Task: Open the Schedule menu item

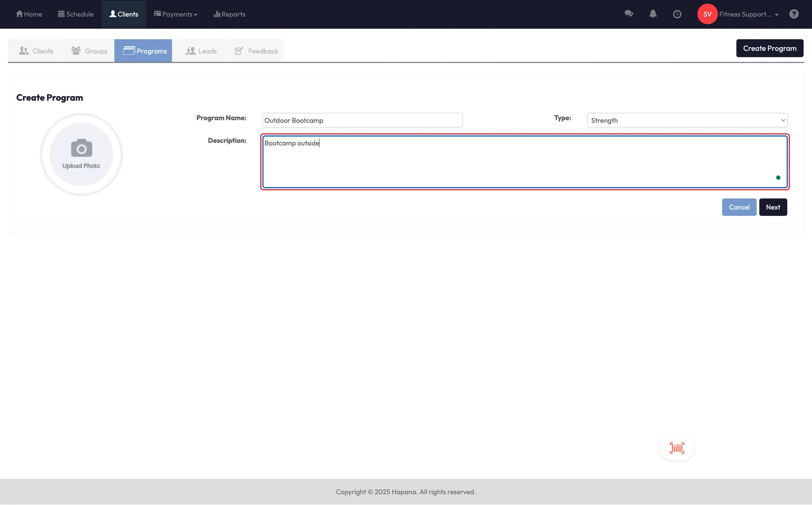Action: (76, 14)
